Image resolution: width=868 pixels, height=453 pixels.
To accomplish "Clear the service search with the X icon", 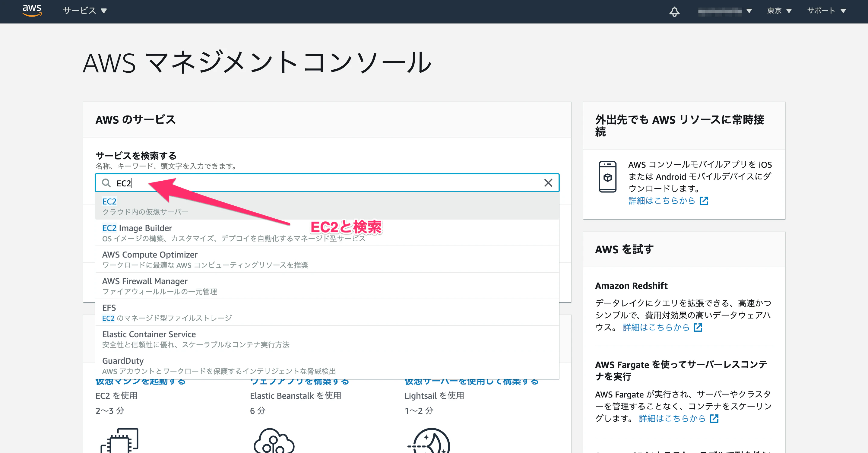I will click(x=548, y=183).
